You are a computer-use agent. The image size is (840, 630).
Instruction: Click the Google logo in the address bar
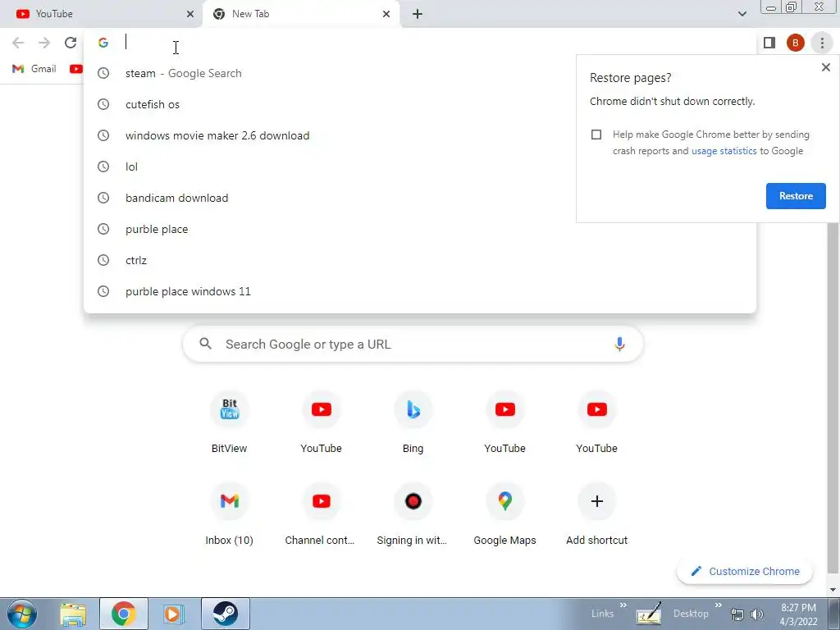click(x=103, y=43)
